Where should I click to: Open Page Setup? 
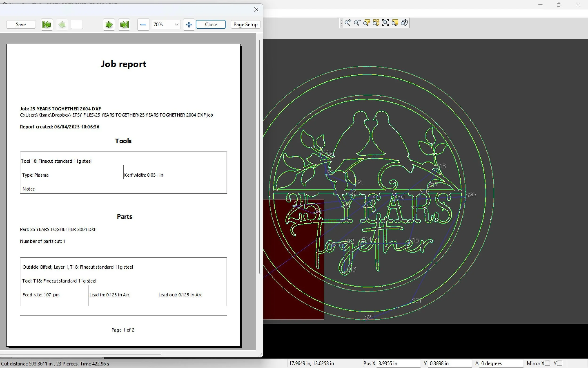(245, 24)
